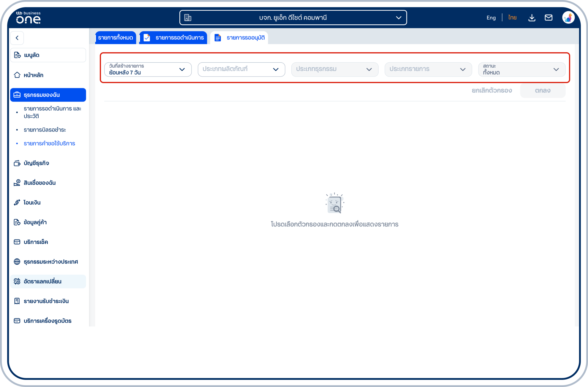
Task: Open โอนเงิน transfer menu item
Action: point(32,203)
